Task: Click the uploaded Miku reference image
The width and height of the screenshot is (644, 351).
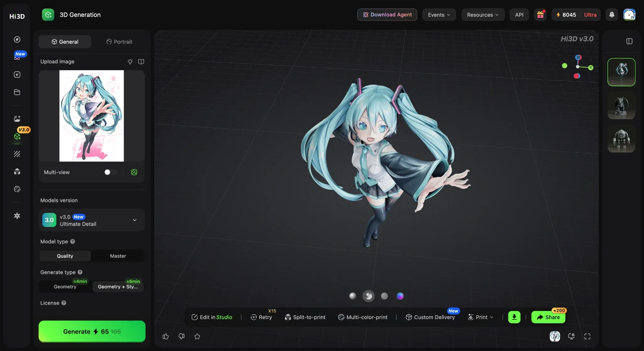Action: pos(92,116)
